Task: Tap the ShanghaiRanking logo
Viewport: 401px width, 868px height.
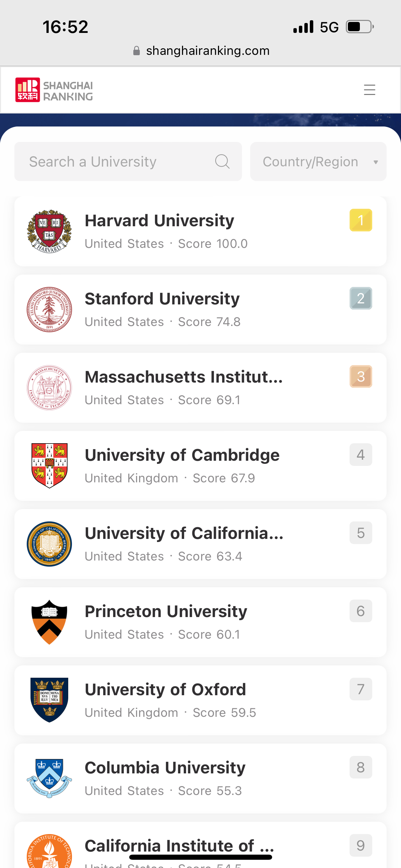Action: coord(54,90)
